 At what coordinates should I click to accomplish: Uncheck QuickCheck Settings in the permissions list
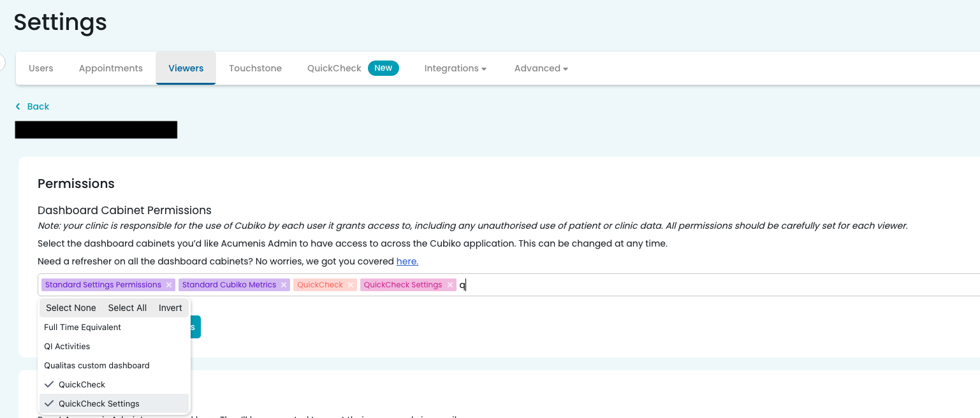click(x=98, y=403)
